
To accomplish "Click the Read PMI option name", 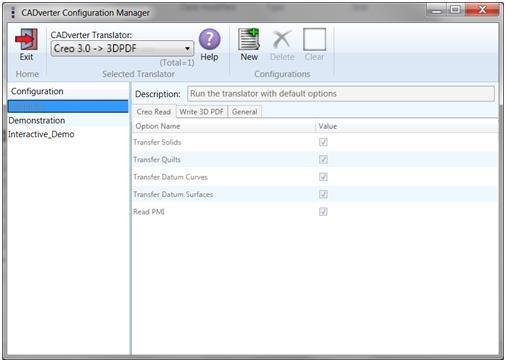I will pos(149,212).
